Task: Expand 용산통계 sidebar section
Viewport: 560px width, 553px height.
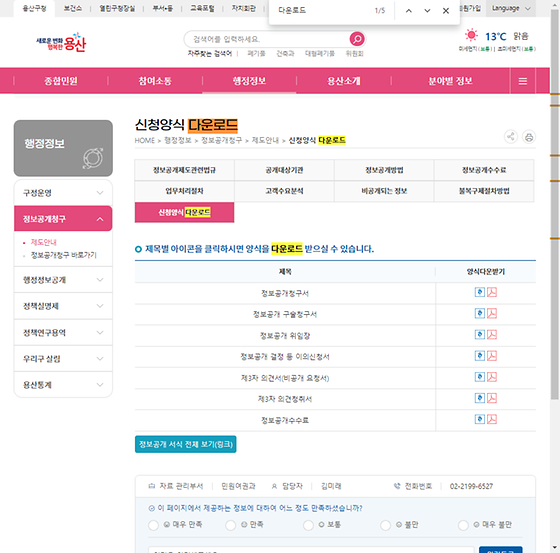Action: tap(63, 385)
